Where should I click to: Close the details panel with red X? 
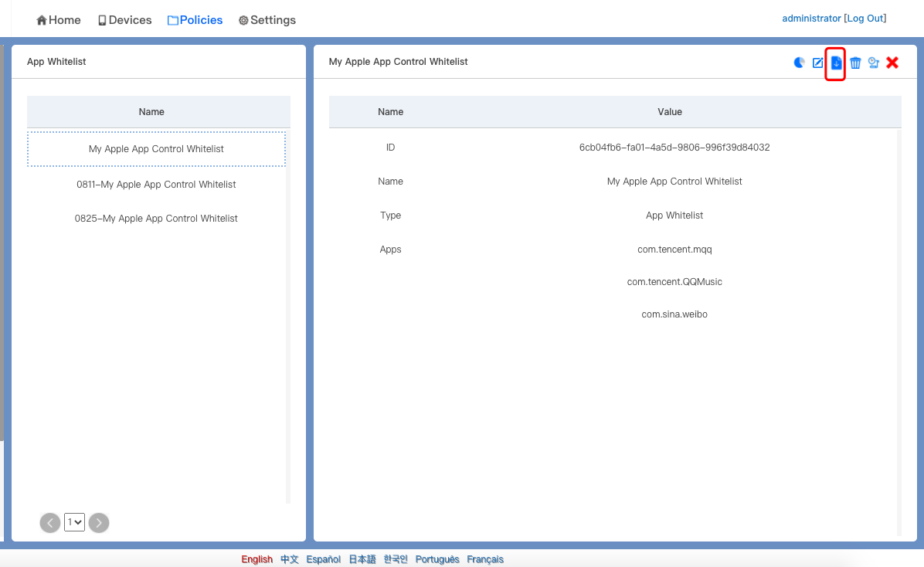[892, 63]
